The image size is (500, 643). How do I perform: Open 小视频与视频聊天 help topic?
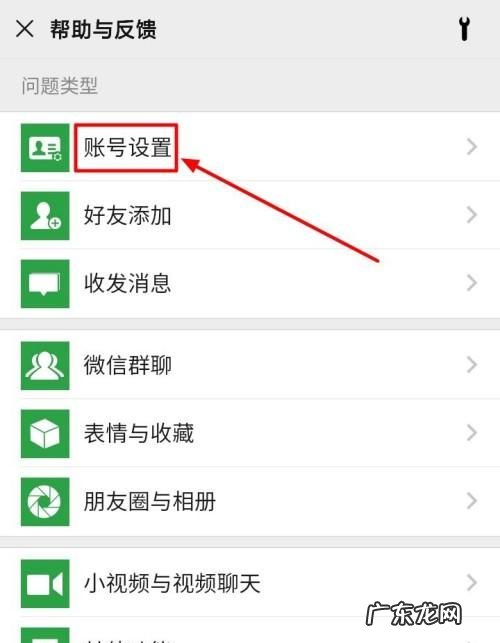click(x=250, y=583)
